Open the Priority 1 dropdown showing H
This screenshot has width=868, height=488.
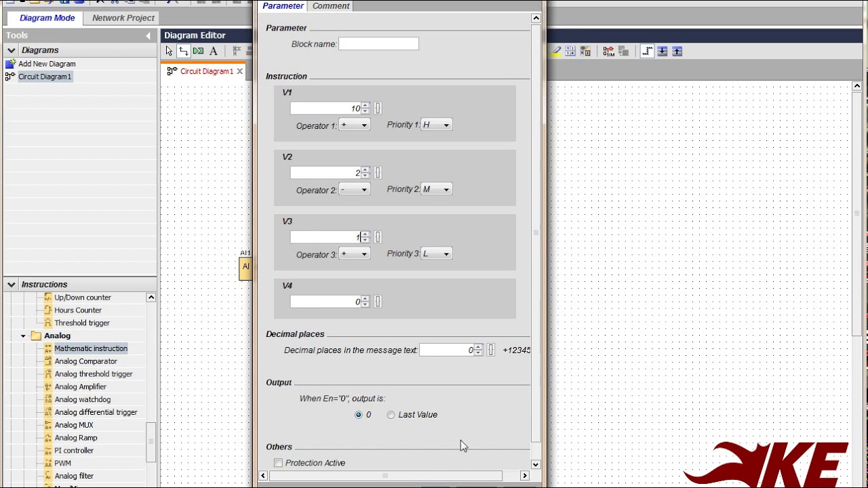click(x=436, y=125)
